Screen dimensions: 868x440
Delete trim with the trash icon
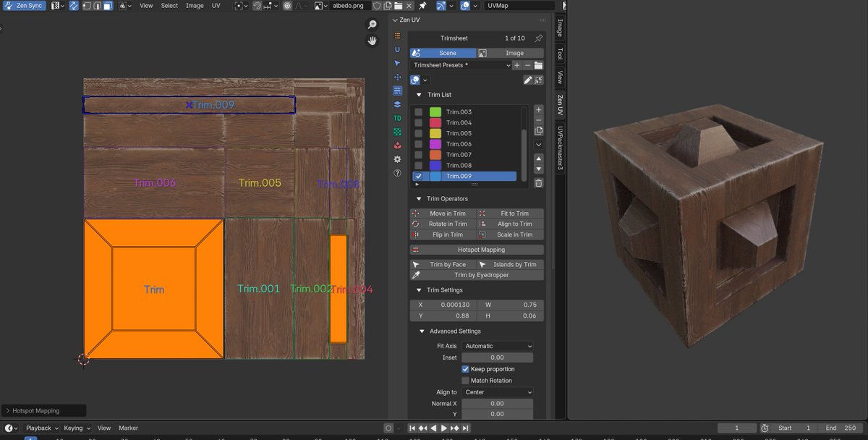pyautogui.click(x=538, y=183)
